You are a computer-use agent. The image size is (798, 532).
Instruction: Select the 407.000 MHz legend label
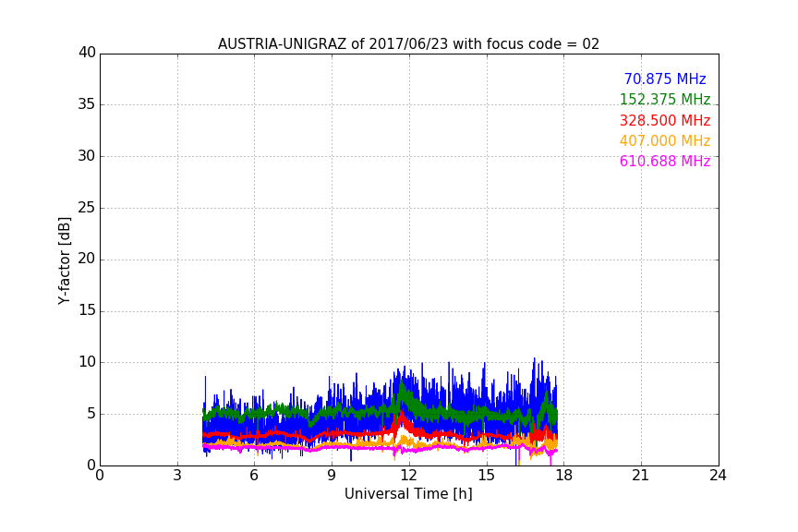tap(665, 140)
